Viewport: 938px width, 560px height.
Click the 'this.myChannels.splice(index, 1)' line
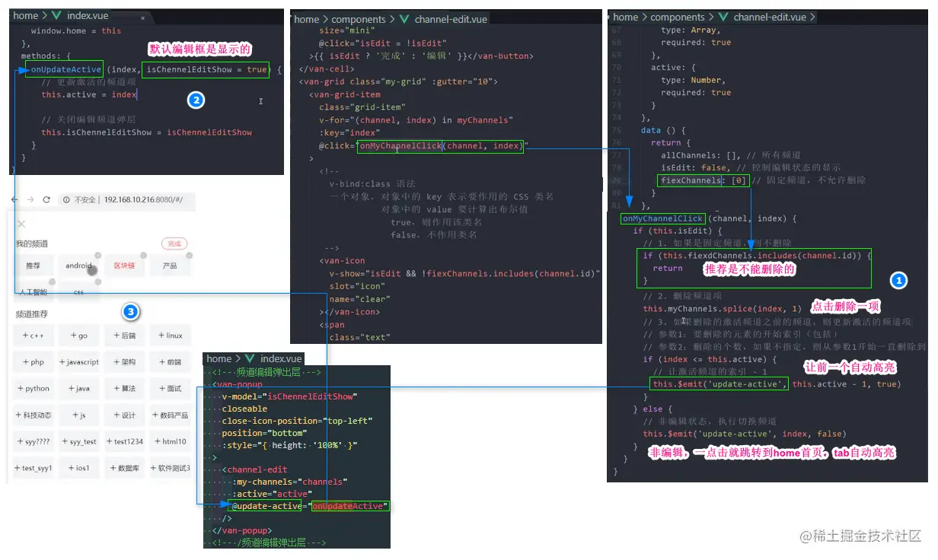tap(722, 308)
